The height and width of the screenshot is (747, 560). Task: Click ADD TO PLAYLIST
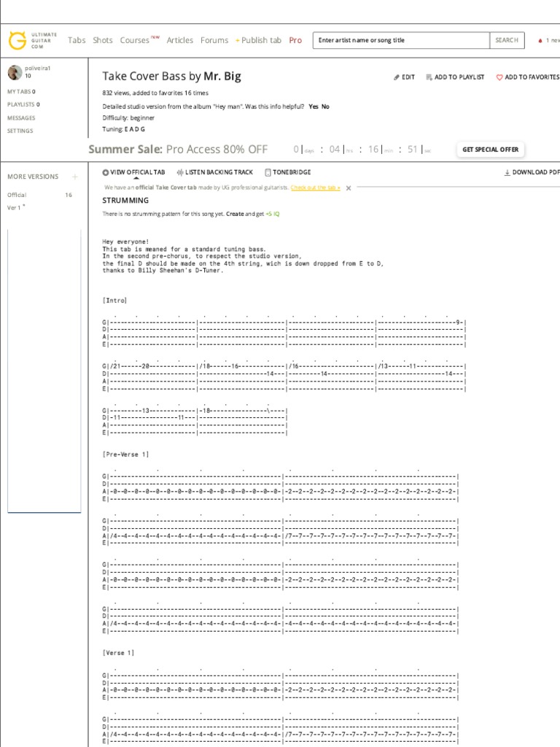(455, 77)
